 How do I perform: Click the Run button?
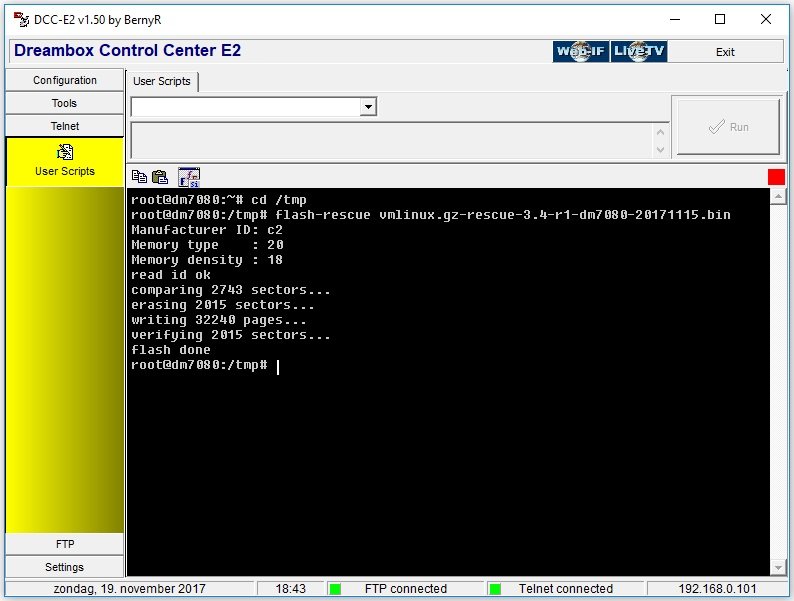point(728,127)
